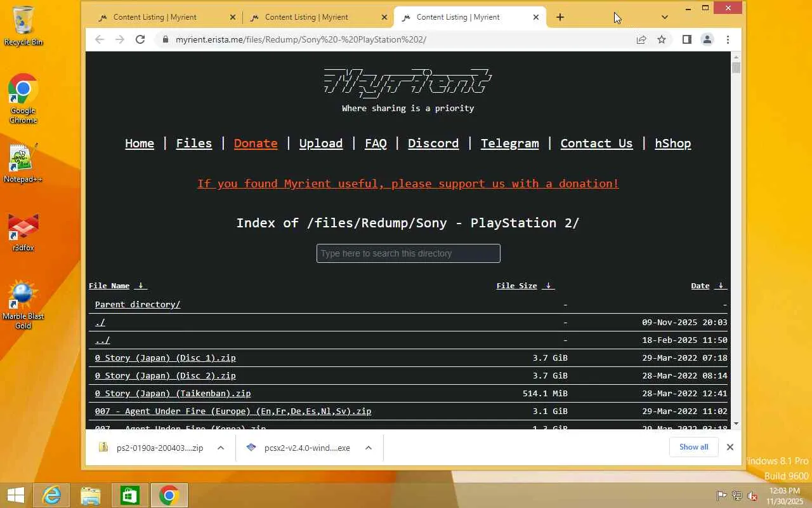
Task: Reload the current Myrient page
Action: (140, 39)
